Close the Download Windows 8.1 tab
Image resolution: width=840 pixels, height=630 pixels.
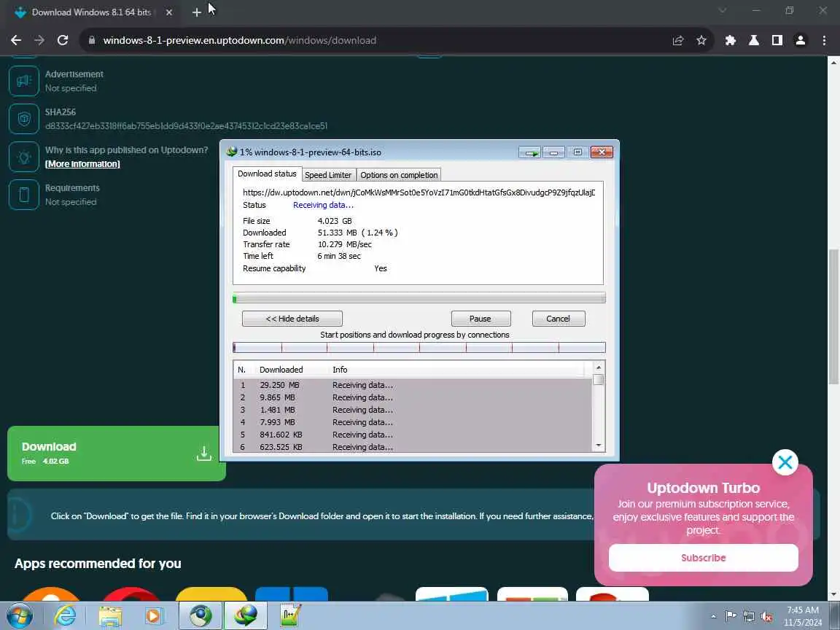169,12
